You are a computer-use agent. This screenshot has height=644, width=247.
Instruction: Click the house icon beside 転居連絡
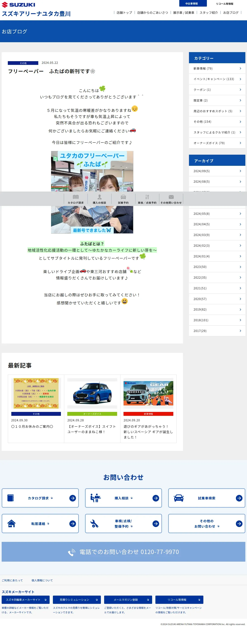(12, 524)
